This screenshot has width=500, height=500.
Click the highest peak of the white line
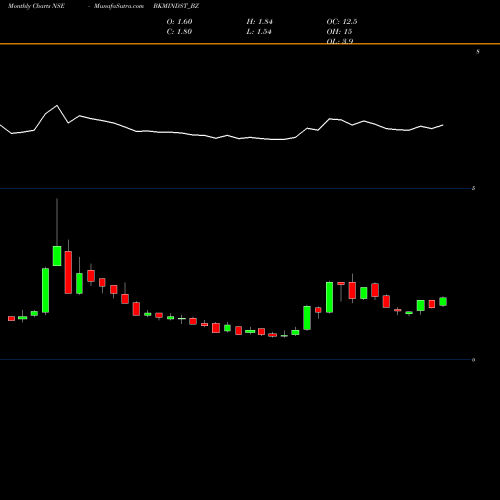[x=57, y=106]
